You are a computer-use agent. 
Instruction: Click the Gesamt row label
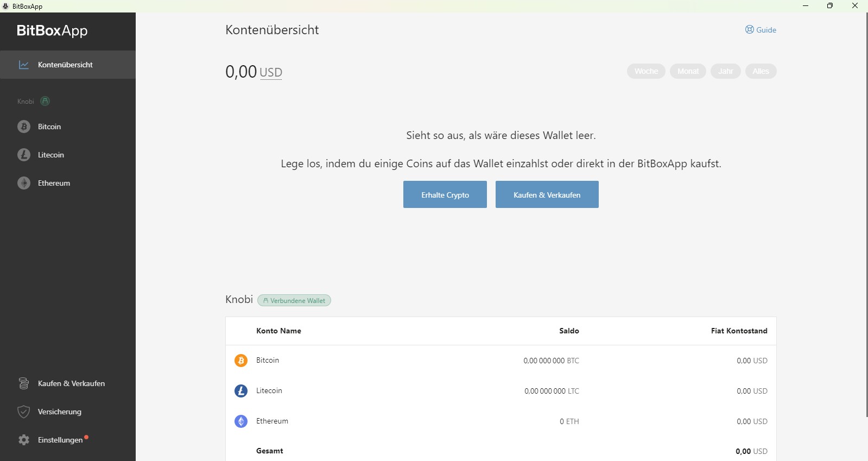tap(270, 451)
